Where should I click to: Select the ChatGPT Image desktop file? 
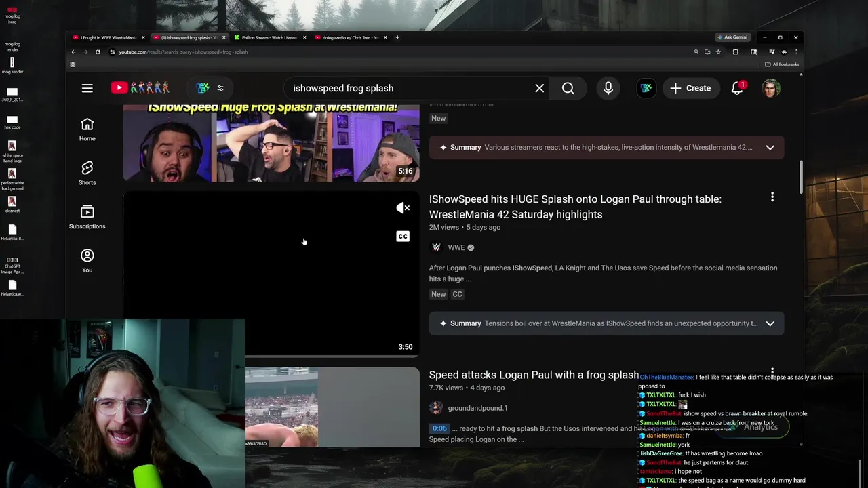pos(12,264)
